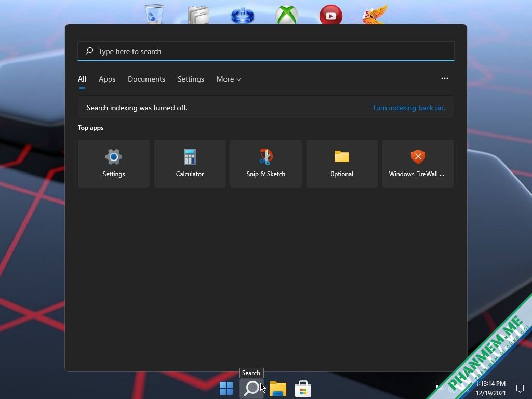Open the Optional folder tile

342,164
